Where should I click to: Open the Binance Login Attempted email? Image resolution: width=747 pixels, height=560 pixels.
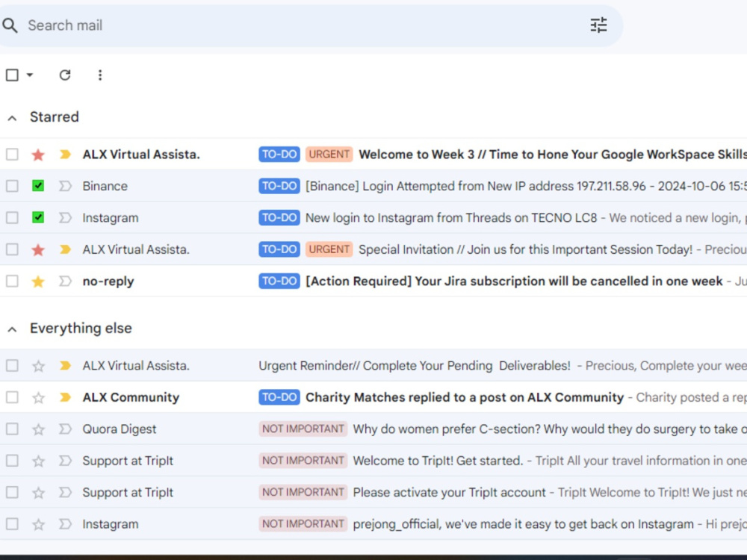point(526,186)
